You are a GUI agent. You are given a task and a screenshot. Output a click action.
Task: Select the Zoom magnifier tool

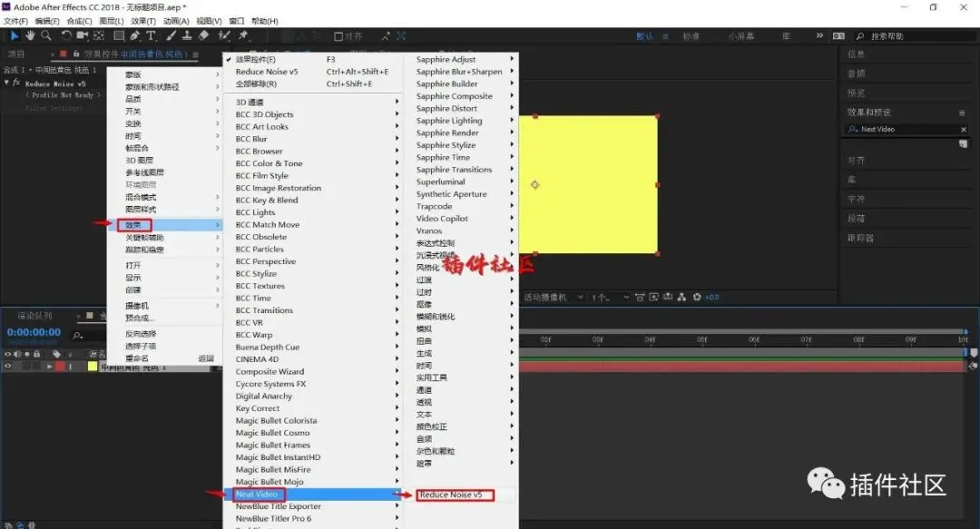46,35
